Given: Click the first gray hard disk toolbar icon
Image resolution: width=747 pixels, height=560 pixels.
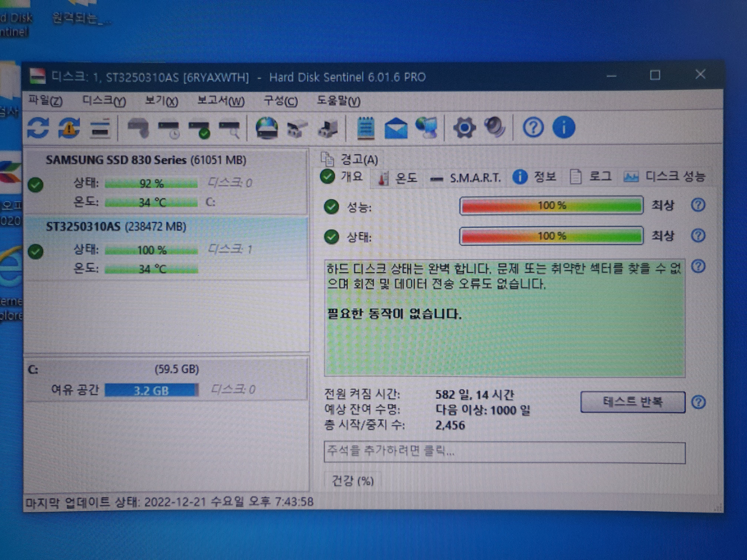Looking at the screenshot, I should point(138,129).
